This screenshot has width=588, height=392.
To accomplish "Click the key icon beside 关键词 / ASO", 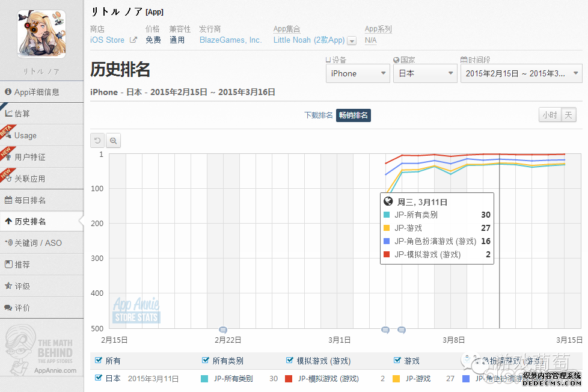I will point(8,243).
